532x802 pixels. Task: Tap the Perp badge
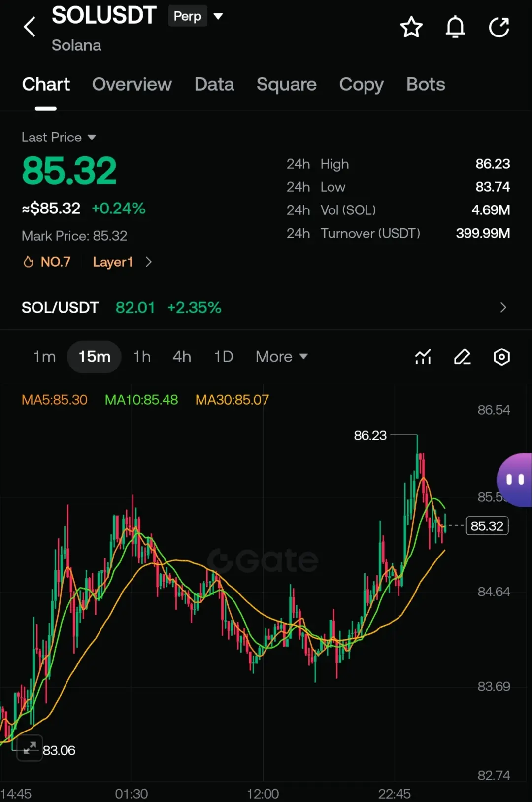[x=188, y=16]
